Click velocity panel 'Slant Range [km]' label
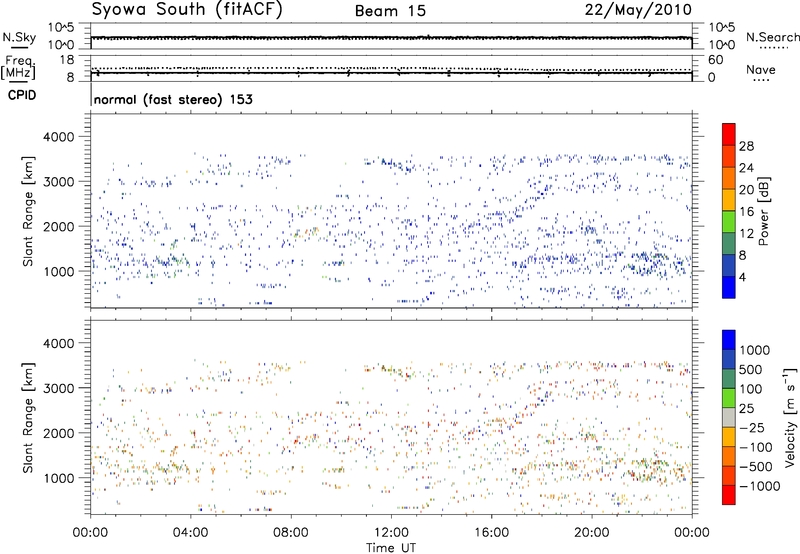 28,418
